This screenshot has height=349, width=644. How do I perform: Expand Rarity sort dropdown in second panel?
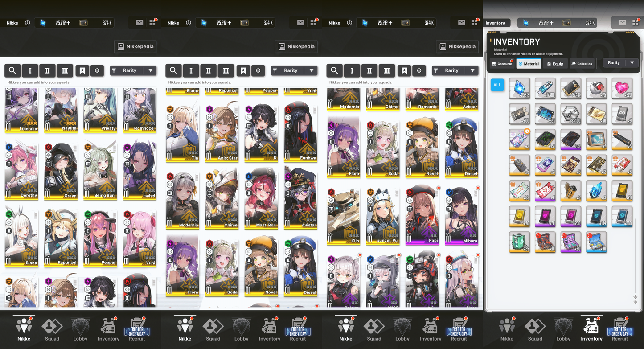(x=294, y=70)
